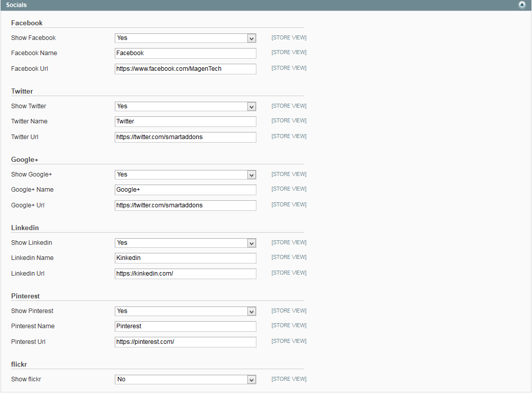Focus the Google+ Name input field
The image size is (532, 397).
pyautogui.click(x=185, y=190)
